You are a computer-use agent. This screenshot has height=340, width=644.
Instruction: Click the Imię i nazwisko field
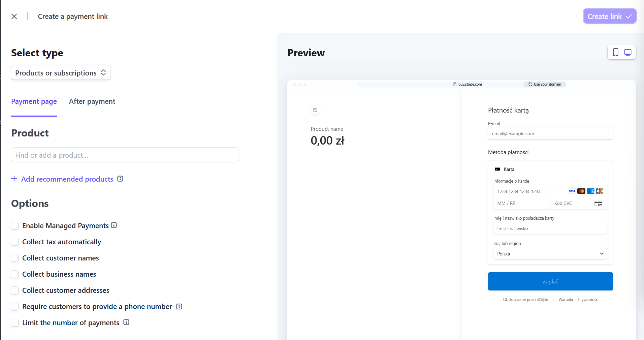(550, 228)
